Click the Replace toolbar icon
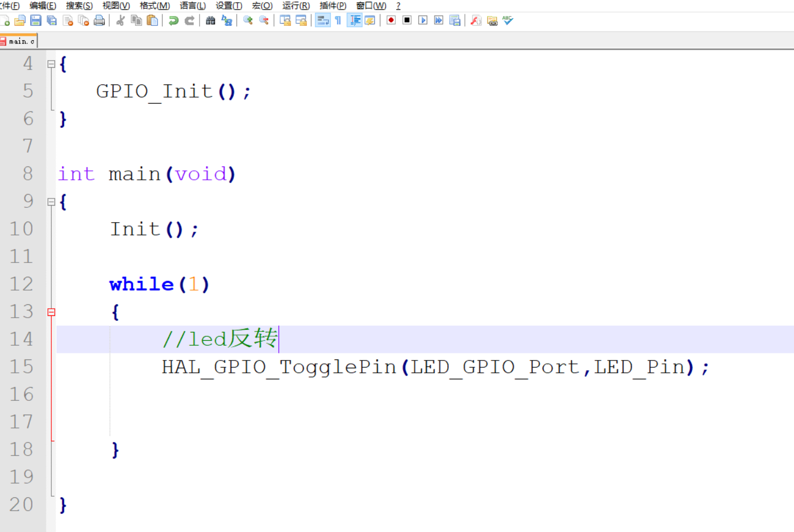The height and width of the screenshot is (532, 794). pyautogui.click(x=227, y=20)
